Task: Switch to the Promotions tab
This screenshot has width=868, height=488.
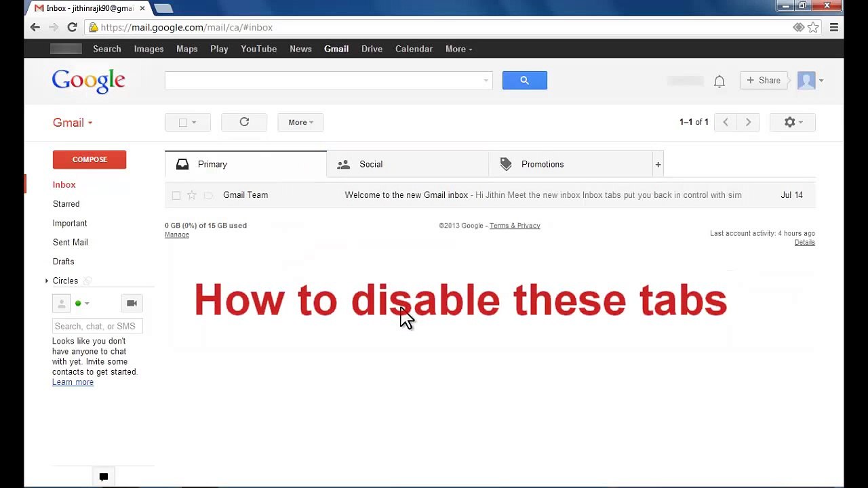Action: click(570, 164)
